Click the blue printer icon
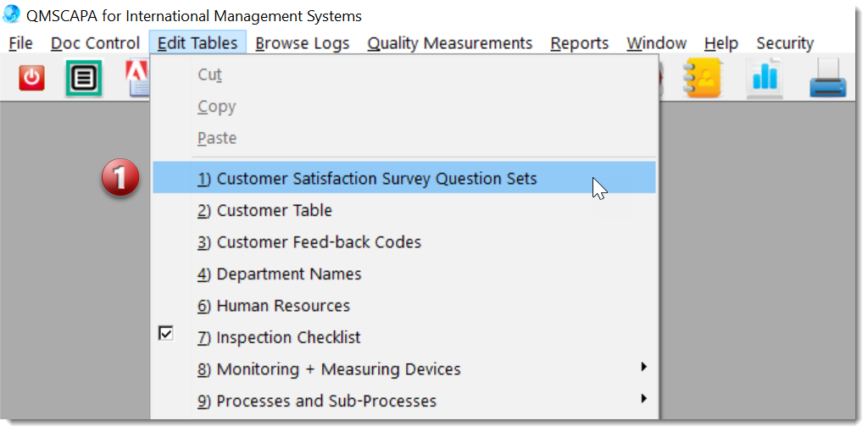Image resolution: width=868 pixels, height=432 pixels. [x=828, y=79]
